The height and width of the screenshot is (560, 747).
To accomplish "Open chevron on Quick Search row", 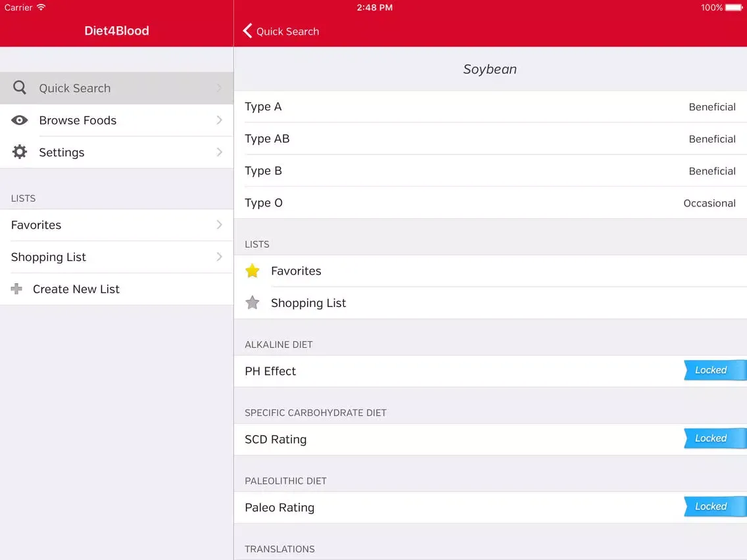I will click(219, 87).
